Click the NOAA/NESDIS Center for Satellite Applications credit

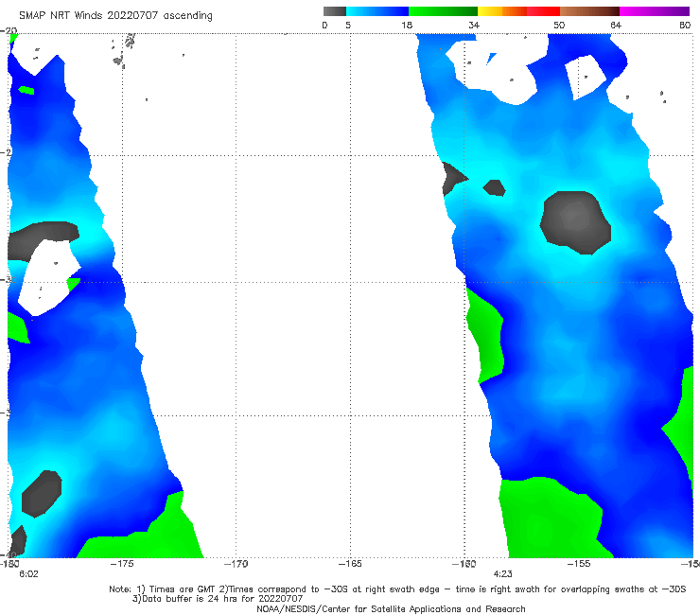pos(391,608)
